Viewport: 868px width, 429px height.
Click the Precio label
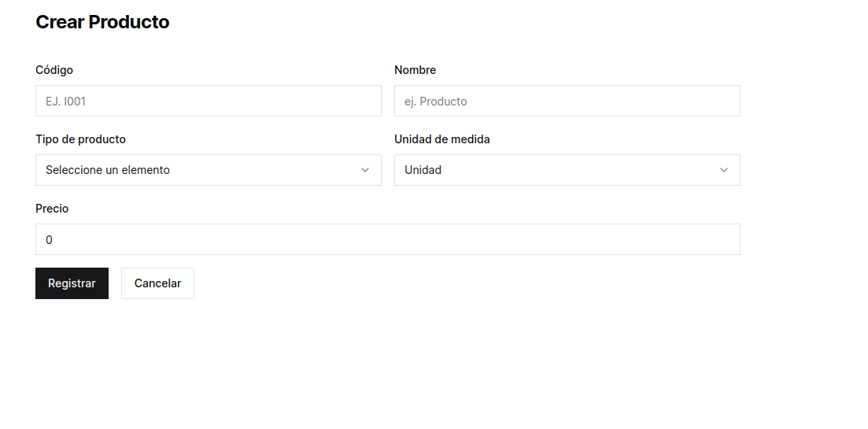[x=52, y=209]
